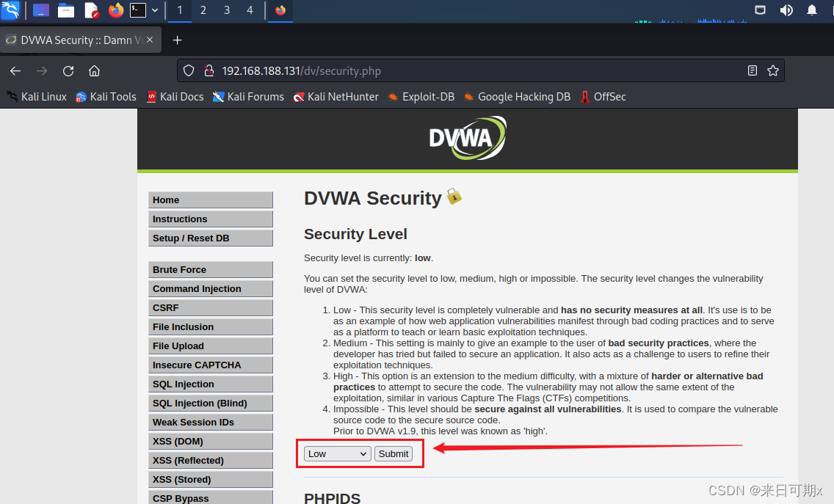This screenshot has width=834, height=504.
Task: Switch to workspace 2
Action: click(x=203, y=10)
